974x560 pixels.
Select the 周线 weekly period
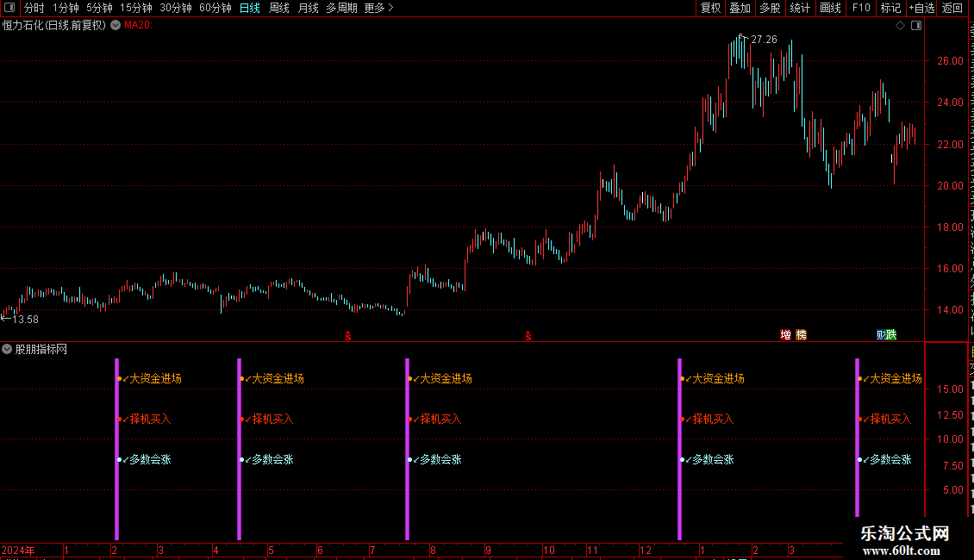(x=279, y=8)
